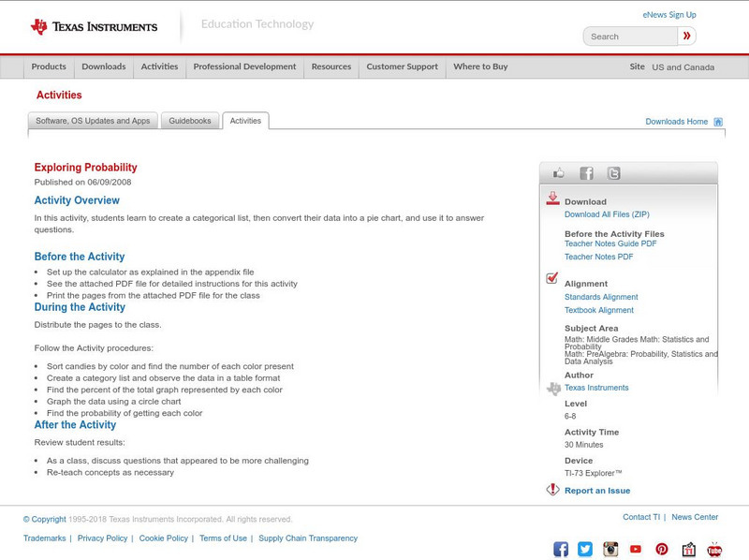Click Download All Files (ZIP)
The width and height of the screenshot is (749, 560).
tap(607, 214)
